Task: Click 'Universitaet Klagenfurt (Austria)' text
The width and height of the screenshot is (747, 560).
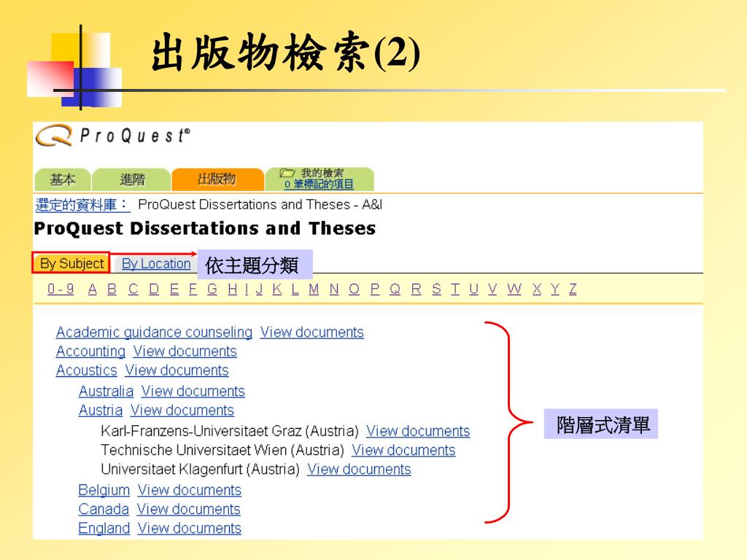Action: 200,469
